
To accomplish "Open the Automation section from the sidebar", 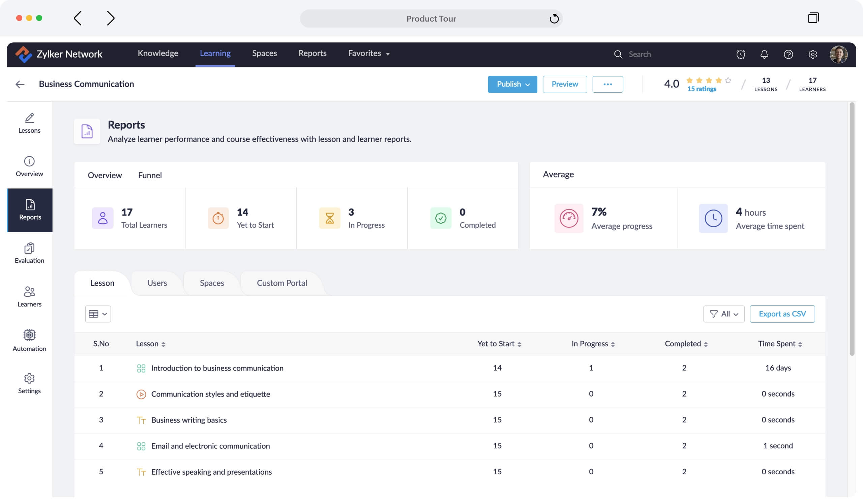I will coord(29,341).
